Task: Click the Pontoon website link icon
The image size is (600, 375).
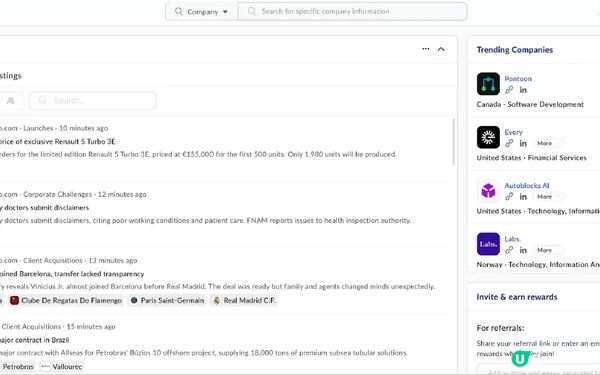Action: tap(509, 90)
